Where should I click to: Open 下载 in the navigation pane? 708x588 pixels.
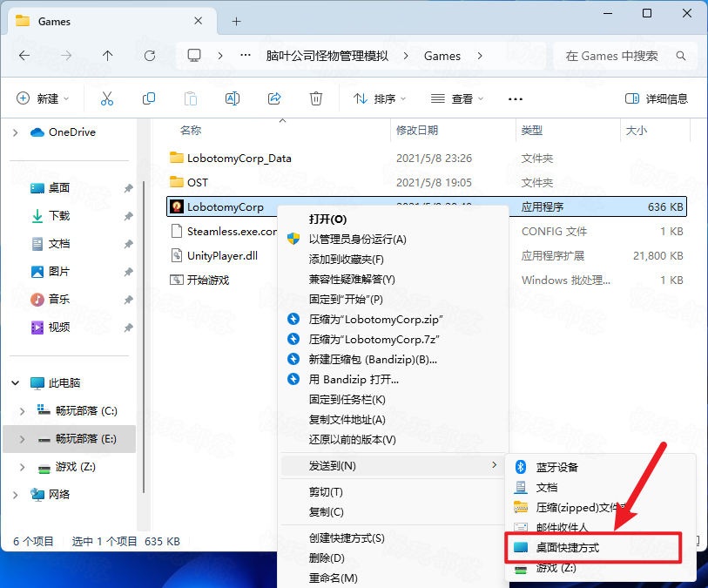click(59, 216)
